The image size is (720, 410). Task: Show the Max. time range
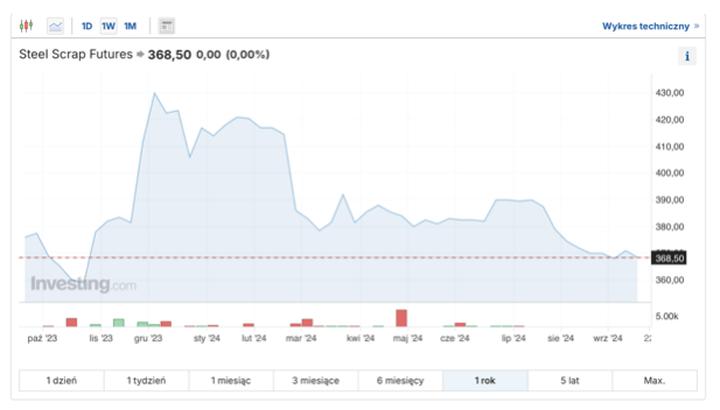coord(654,381)
